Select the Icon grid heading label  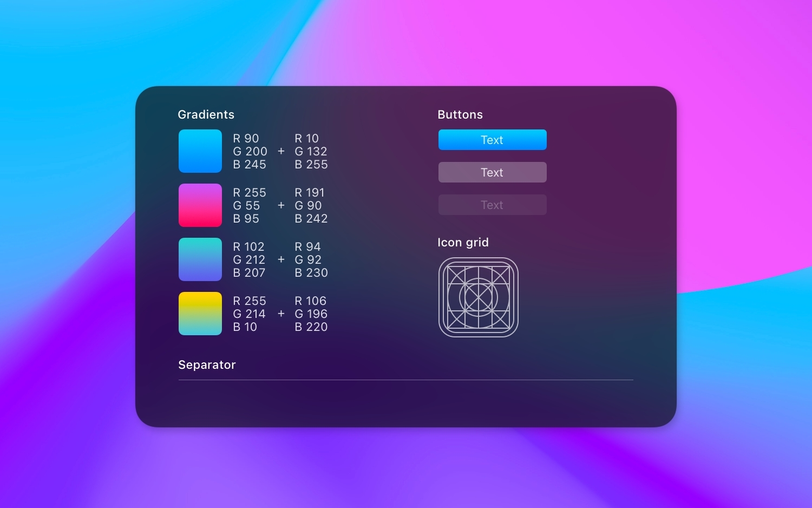(x=463, y=243)
